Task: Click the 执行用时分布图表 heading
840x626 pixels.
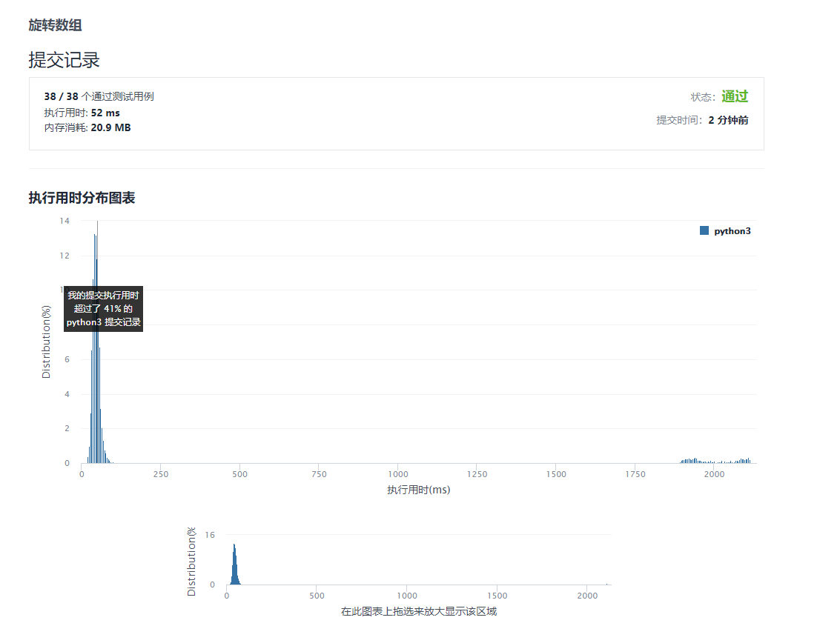Action: point(82,198)
